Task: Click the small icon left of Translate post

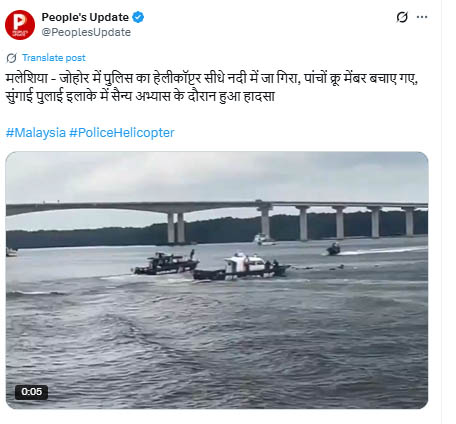Action: 12,58
